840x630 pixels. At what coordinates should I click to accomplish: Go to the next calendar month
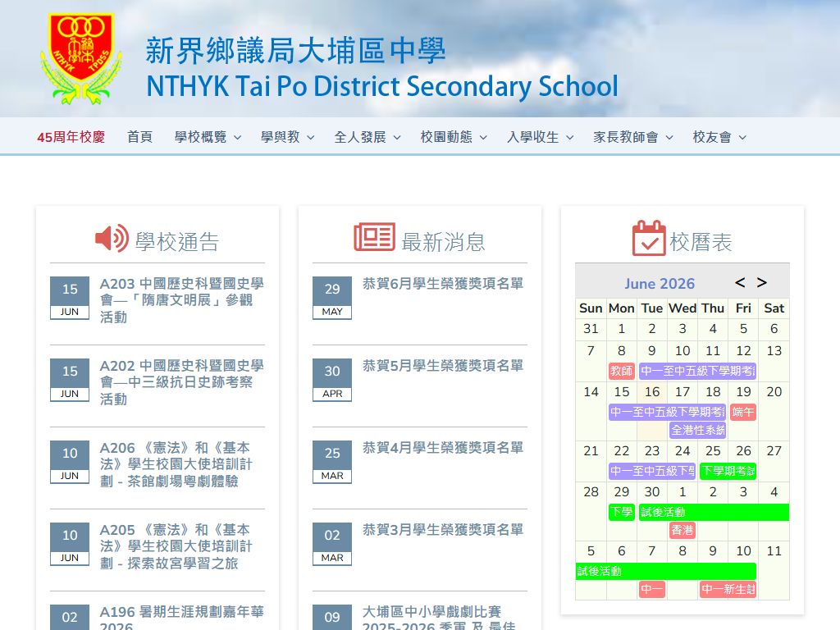pos(762,282)
